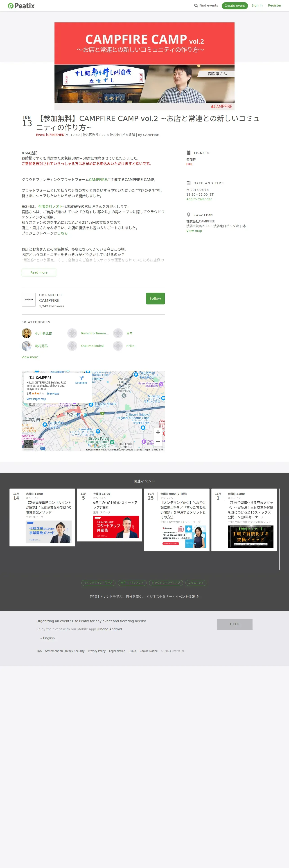Open the Cookie Notice footer link
The width and height of the screenshot is (289, 868).
(x=149, y=651)
